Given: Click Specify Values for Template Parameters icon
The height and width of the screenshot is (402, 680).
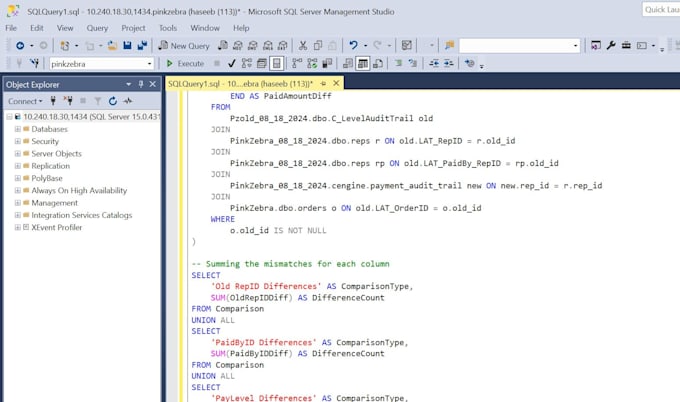Looking at the screenshot, I should 469,63.
